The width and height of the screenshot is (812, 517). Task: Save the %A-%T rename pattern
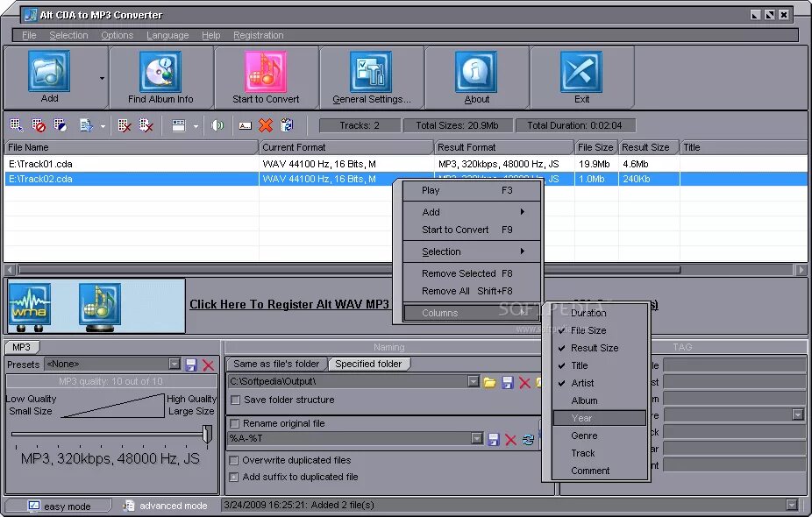[494, 439]
